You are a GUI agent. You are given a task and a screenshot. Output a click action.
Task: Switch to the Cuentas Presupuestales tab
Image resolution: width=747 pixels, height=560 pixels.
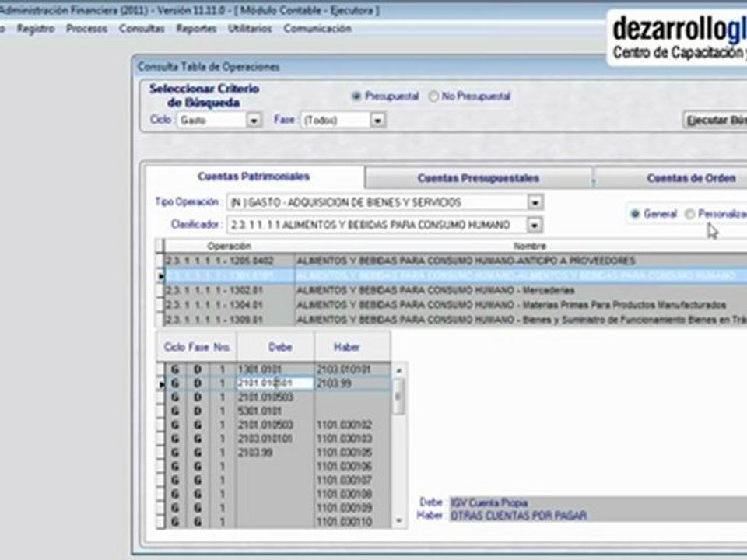click(479, 178)
